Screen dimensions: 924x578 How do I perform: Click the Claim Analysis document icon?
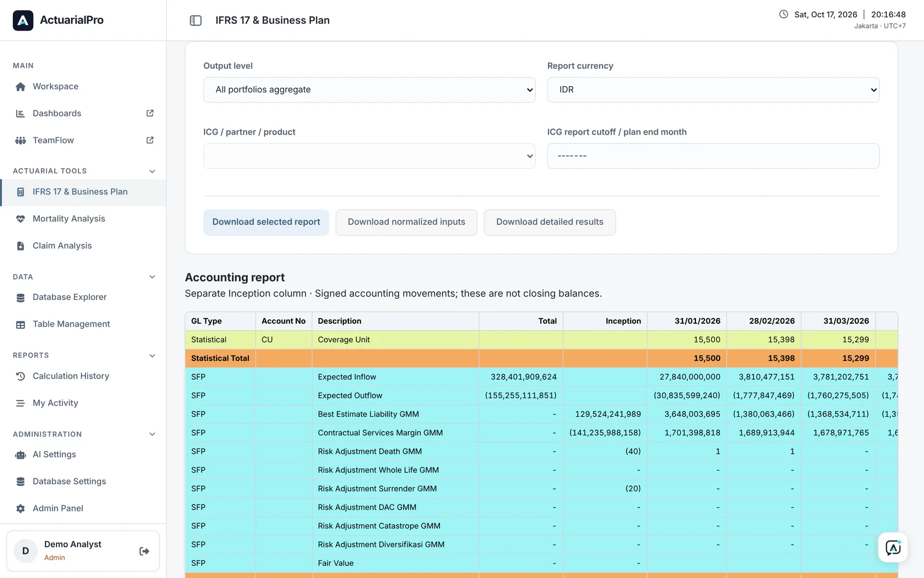pos(20,246)
